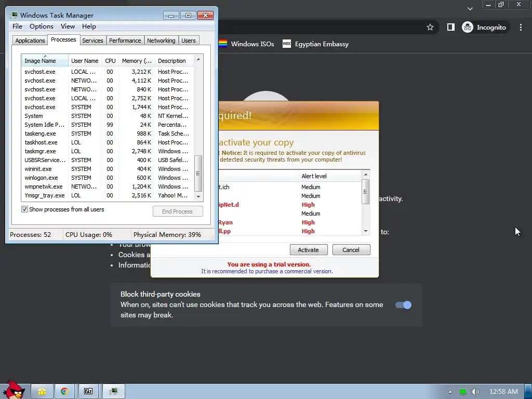Screen dimensions: 532x399
Task: Switch to the Applications tab
Action: point(30,41)
